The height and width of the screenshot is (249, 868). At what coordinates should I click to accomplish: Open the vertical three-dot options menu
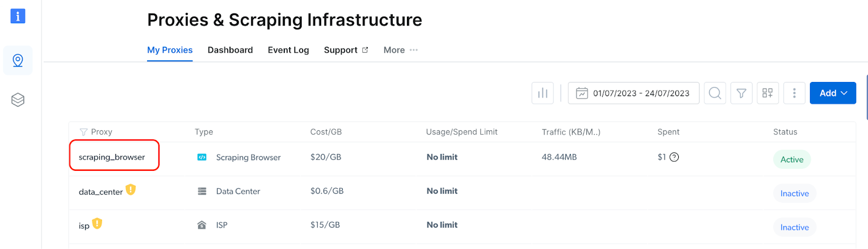[794, 93]
